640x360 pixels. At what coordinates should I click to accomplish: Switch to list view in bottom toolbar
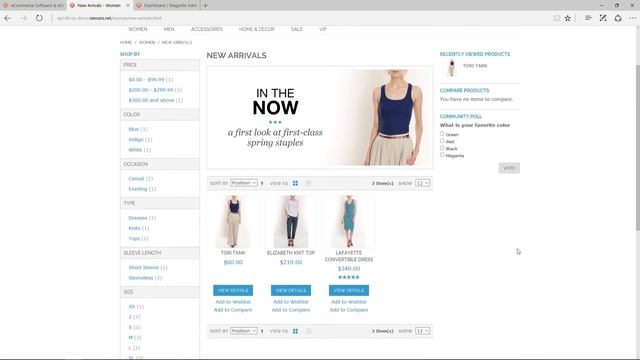pos(309,331)
